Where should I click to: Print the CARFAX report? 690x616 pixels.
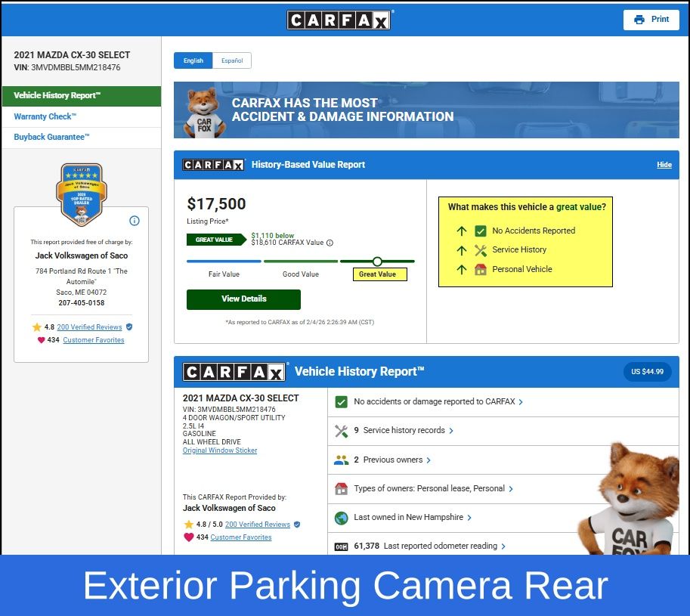point(651,20)
